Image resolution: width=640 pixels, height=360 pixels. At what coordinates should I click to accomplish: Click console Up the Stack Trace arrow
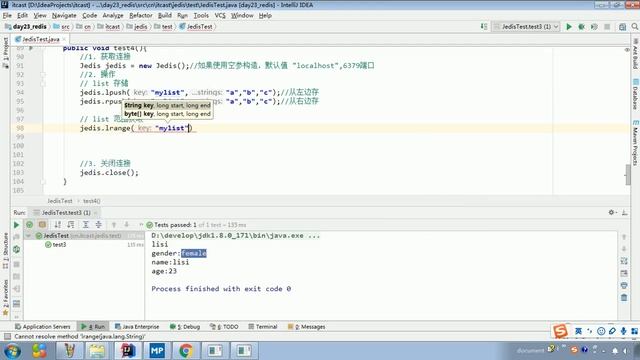point(624,237)
